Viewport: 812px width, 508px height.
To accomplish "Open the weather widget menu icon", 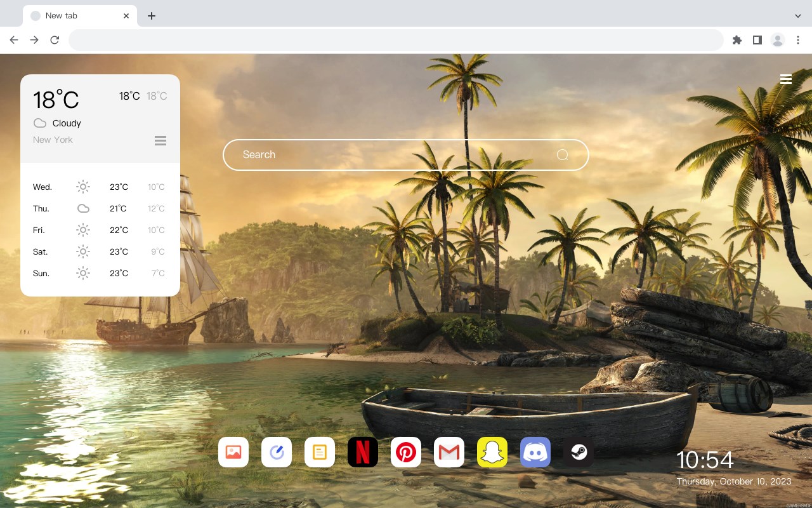I will (x=160, y=140).
